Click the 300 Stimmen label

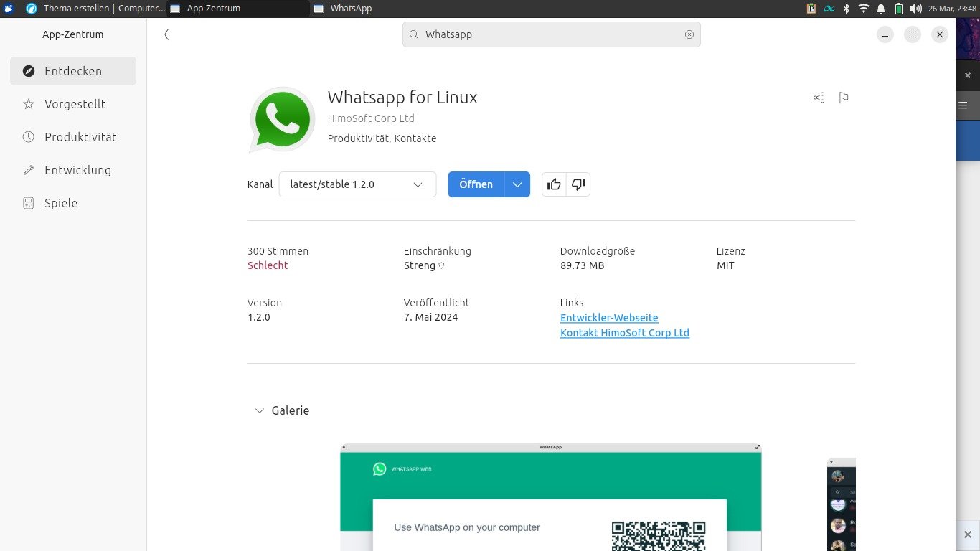point(278,251)
